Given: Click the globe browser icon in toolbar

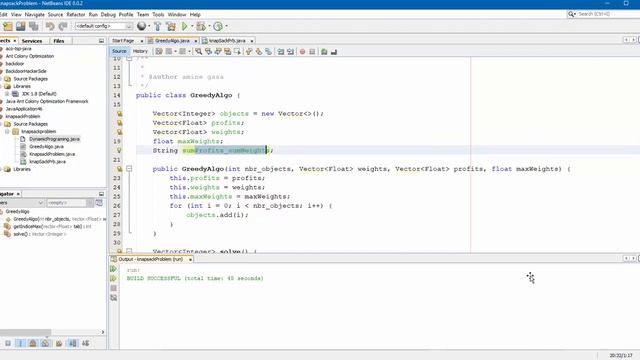Looking at the screenshot, I should point(141,26).
